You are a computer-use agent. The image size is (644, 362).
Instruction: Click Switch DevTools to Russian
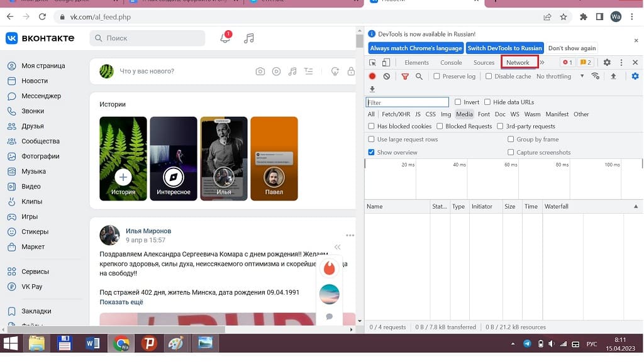point(505,48)
